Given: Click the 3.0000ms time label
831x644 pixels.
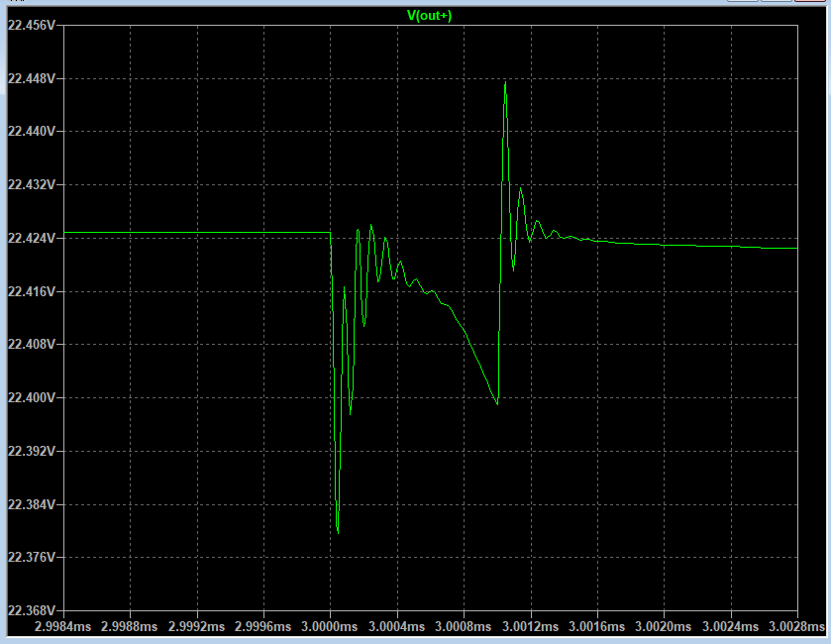Looking at the screenshot, I should [330, 626].
